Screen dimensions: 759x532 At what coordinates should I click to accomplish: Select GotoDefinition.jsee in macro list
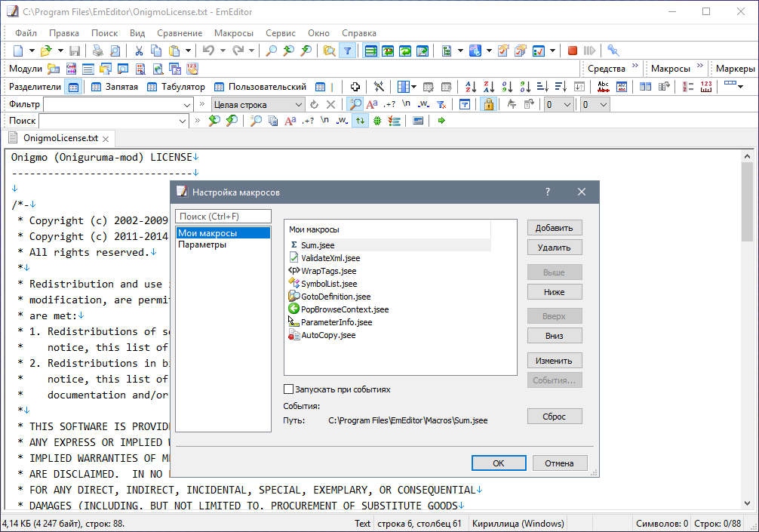pos(335,297)
